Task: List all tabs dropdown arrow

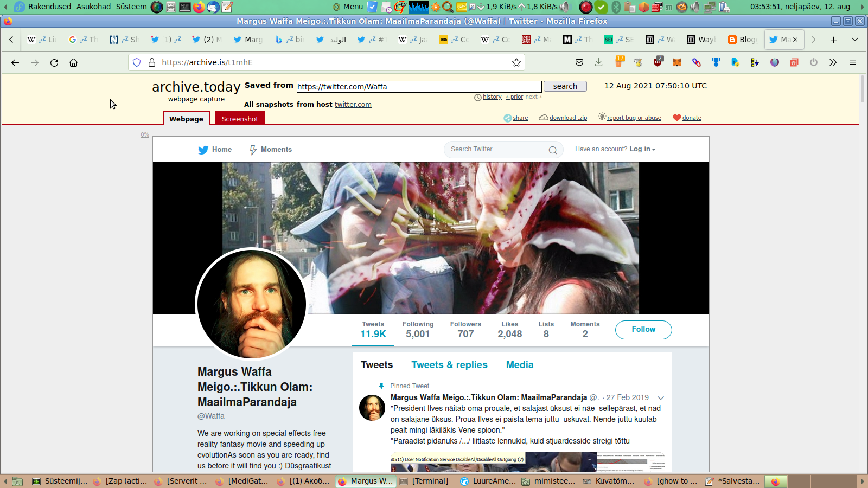Action: 855,40
